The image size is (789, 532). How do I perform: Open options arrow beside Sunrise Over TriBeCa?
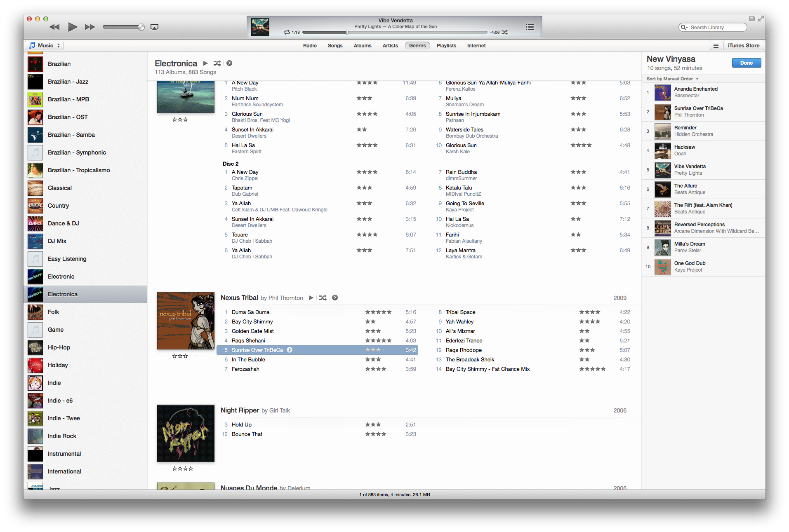tap(290, 350)
